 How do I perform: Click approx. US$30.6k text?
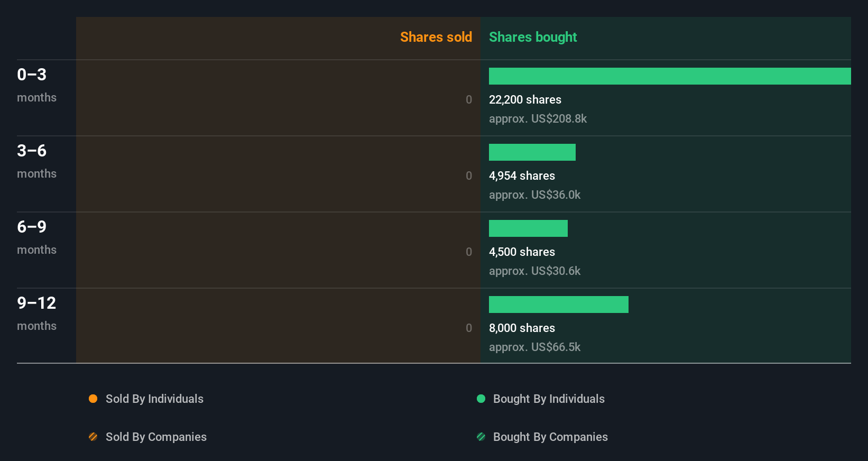click(534, 271)
